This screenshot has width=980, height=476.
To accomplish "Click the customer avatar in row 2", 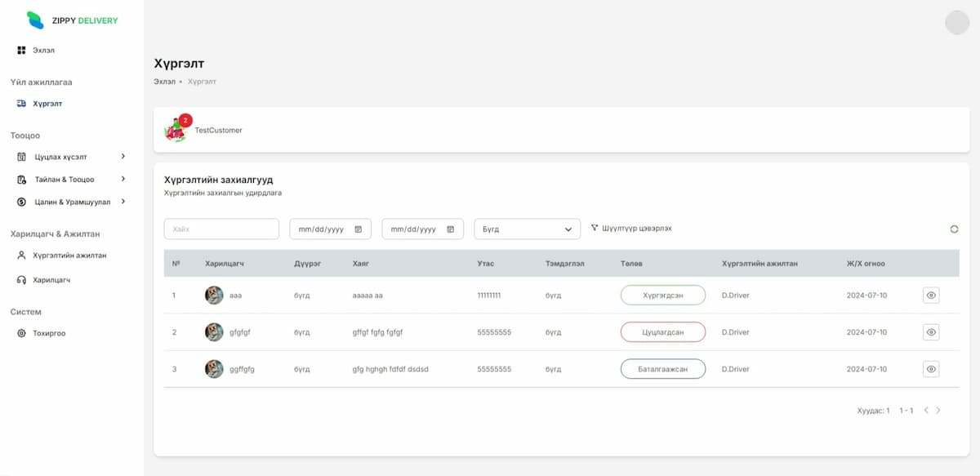I will point(214,332).
